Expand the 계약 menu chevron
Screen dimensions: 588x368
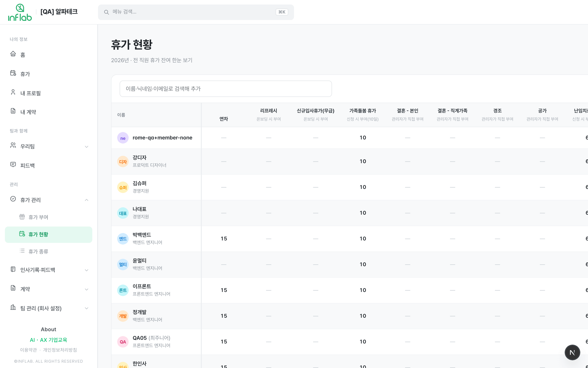(x=87, y=289)
